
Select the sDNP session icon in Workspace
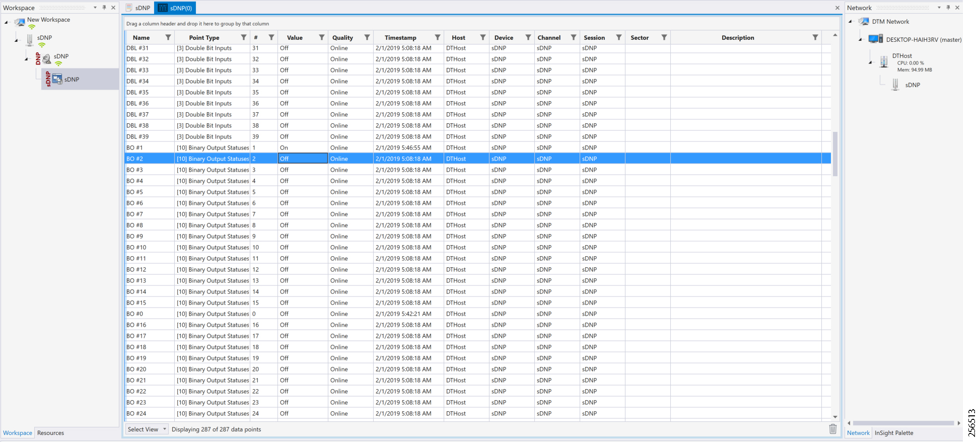point(57,79)
